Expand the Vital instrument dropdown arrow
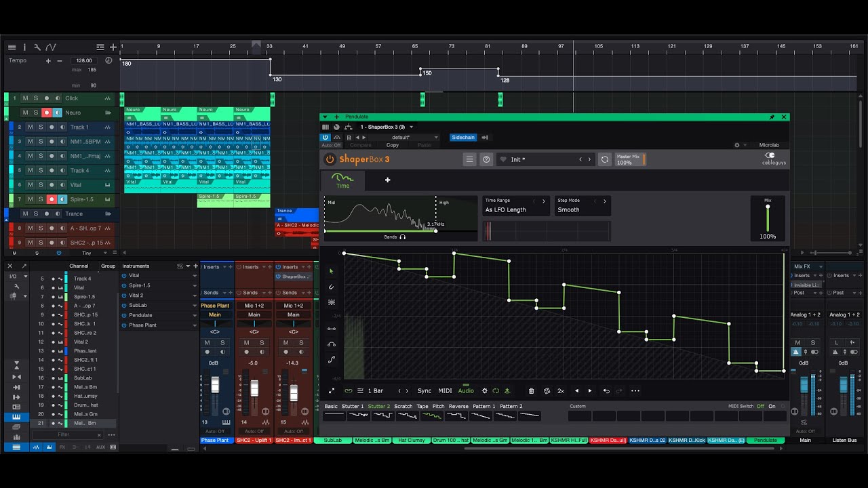 click(195, 276)
